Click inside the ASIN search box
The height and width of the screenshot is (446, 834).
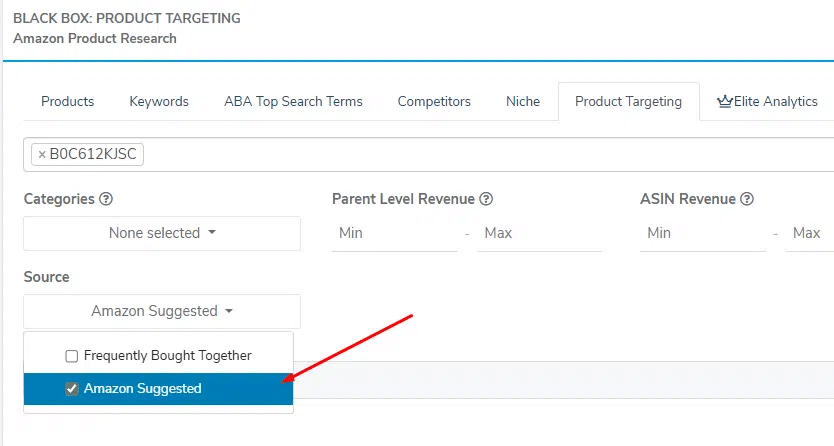tap(480, 155)
